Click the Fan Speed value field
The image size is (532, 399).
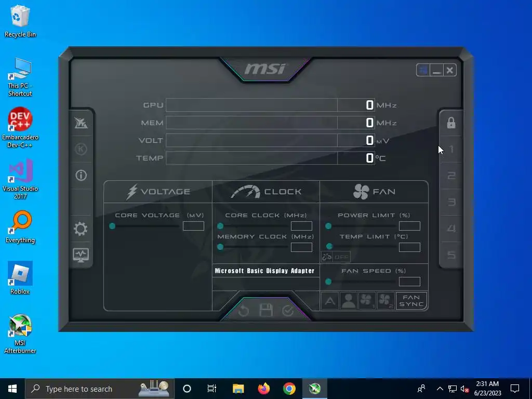click(x=409, y=282)
